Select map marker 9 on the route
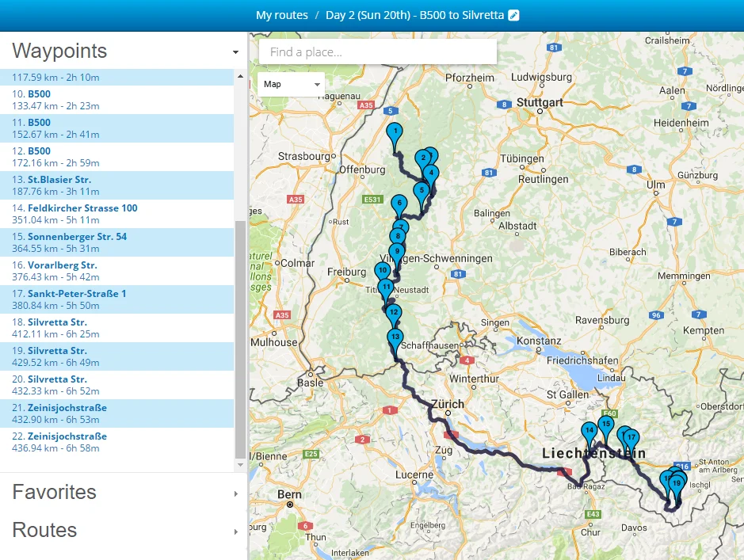The height and width of the screenshot is (560, 744). coord(397,253)
